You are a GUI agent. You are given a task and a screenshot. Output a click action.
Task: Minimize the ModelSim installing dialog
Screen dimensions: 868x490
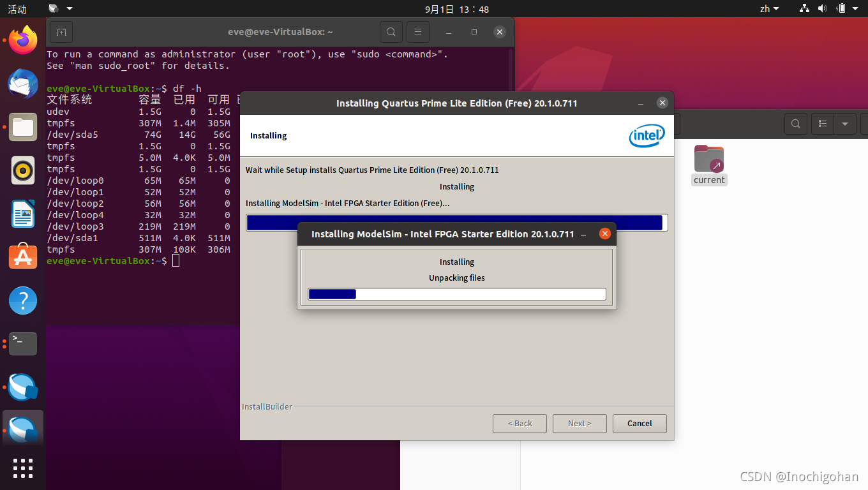click(x=583, y=235)
